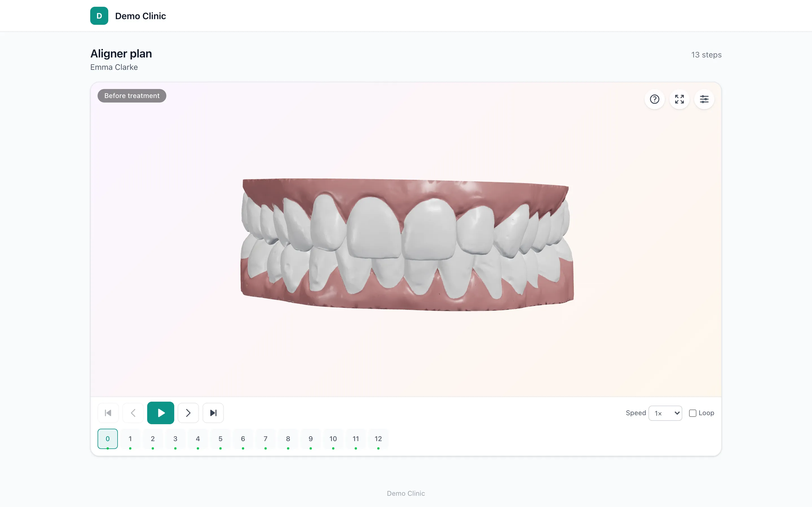Choose step 10 in the step strip
Screen dimensions: 812x507
333,439
